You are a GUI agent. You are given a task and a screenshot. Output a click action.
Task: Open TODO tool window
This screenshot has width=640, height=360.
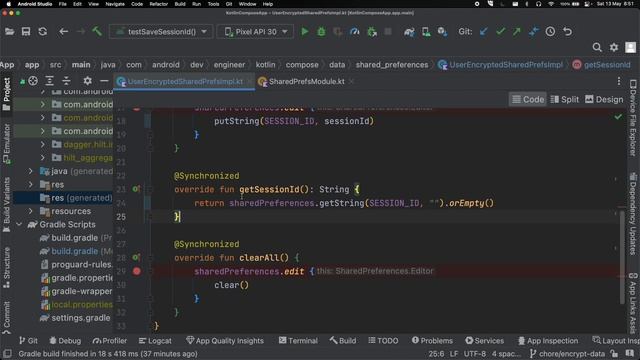(x=383, y=341)
